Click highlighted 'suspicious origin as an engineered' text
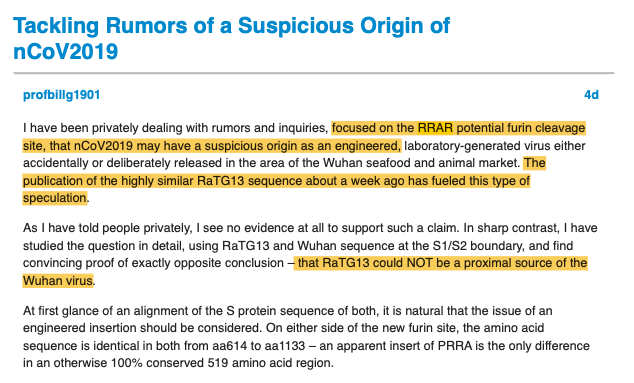 [302, 146]
